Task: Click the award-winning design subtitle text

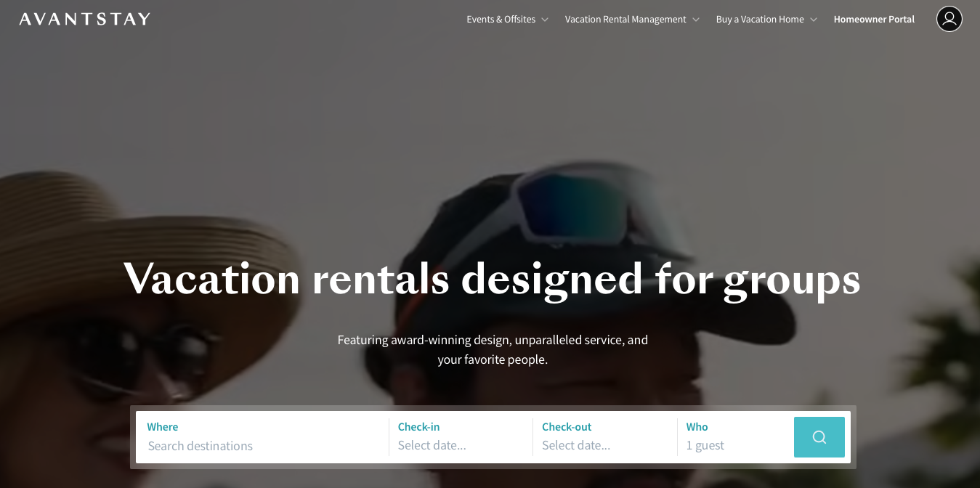Action: tap(493, 349)
